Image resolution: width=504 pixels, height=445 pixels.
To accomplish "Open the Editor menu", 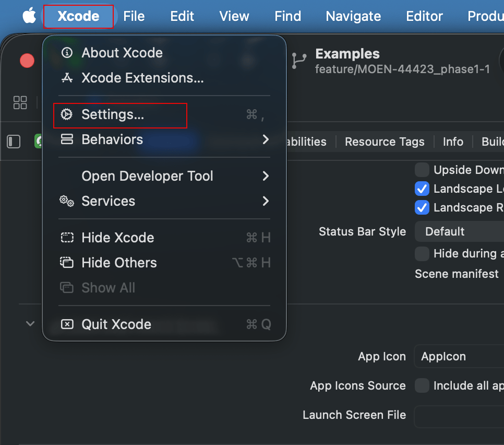I will click(x=424, y=16).
